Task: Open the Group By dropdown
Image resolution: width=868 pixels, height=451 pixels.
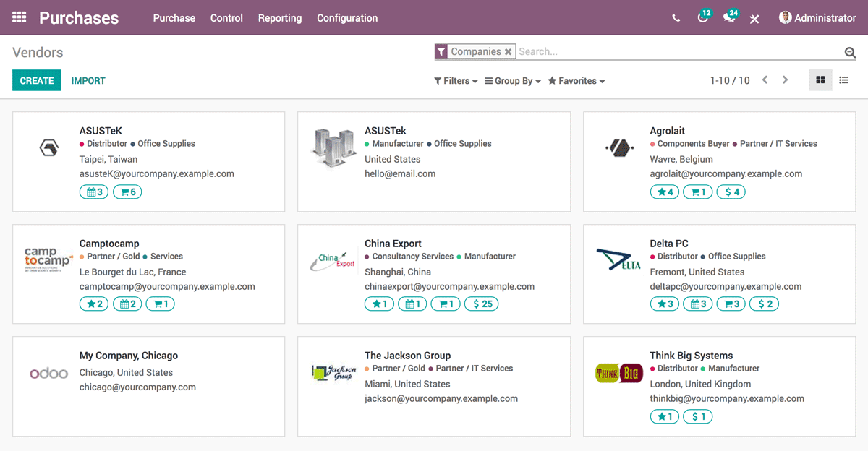Action: 512,80
